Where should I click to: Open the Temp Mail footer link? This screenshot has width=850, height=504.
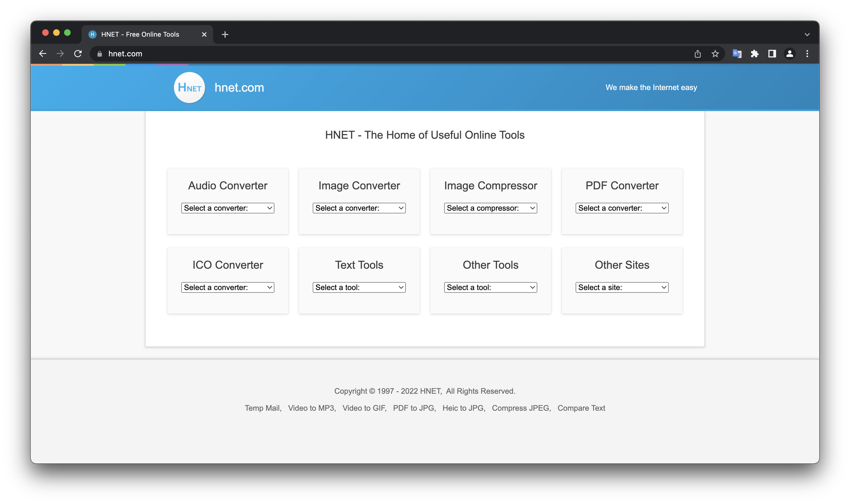[262, 408]
